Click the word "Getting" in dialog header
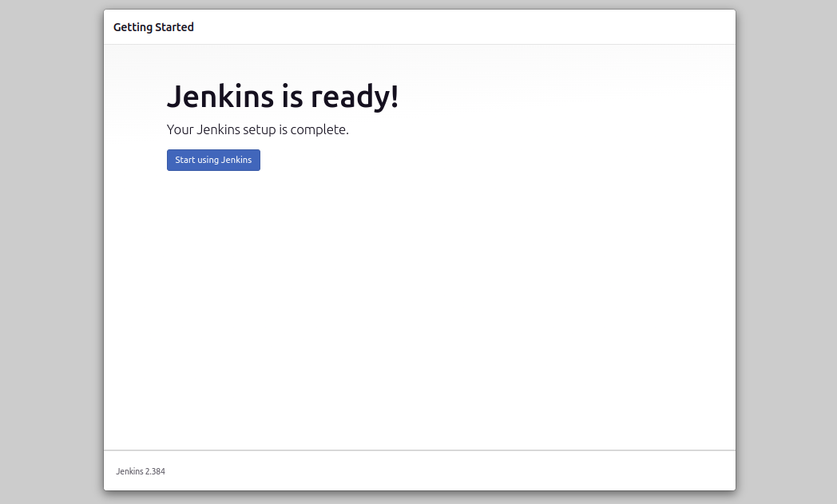The width and height of the screenshot is (837, 504). tap(133, 27)
